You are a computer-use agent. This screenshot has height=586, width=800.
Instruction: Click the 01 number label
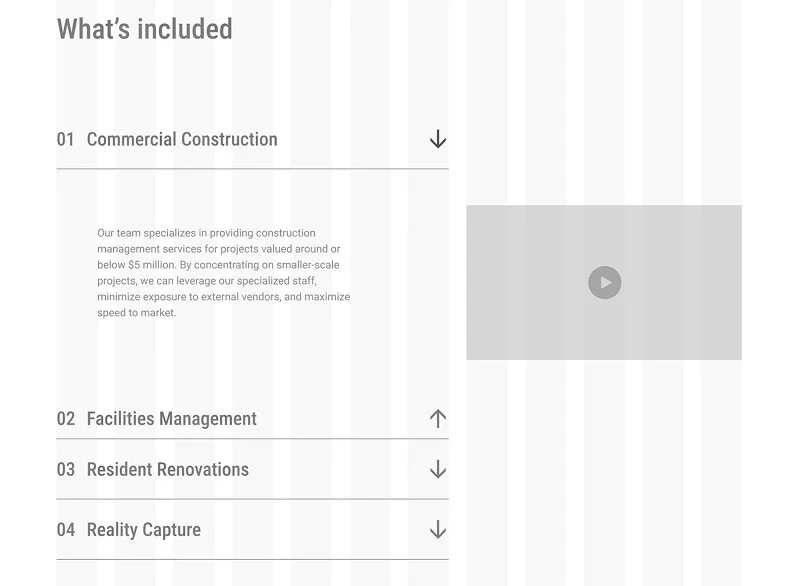(x=65, y=140)
